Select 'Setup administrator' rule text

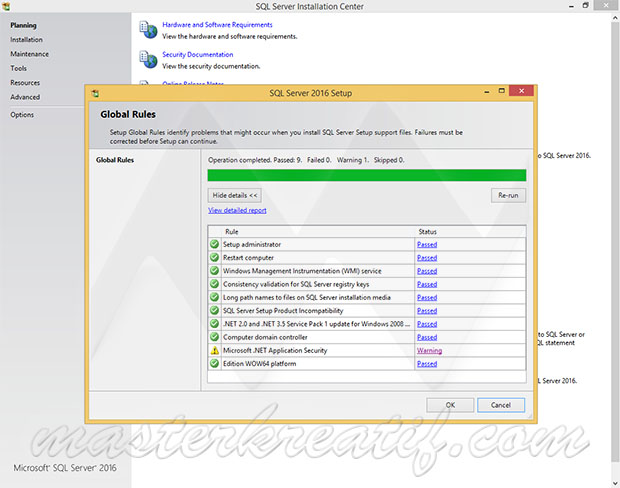[252, 244]
